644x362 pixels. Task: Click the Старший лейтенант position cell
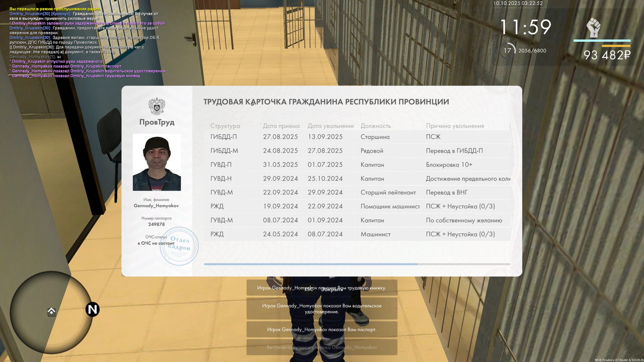point(388,192)
